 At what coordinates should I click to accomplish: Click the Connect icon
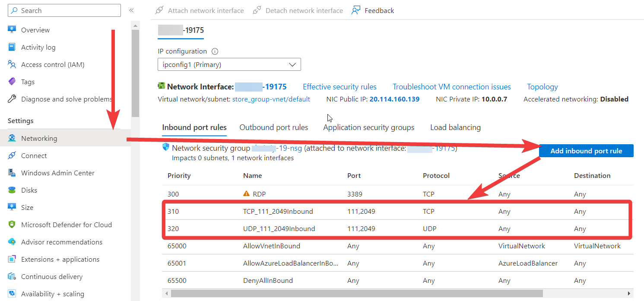point(12,155)
